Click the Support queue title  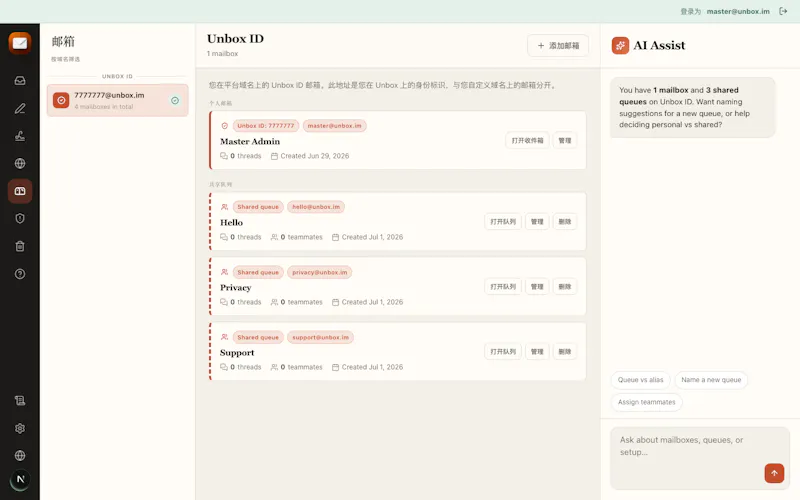click(x=237, y=353)
